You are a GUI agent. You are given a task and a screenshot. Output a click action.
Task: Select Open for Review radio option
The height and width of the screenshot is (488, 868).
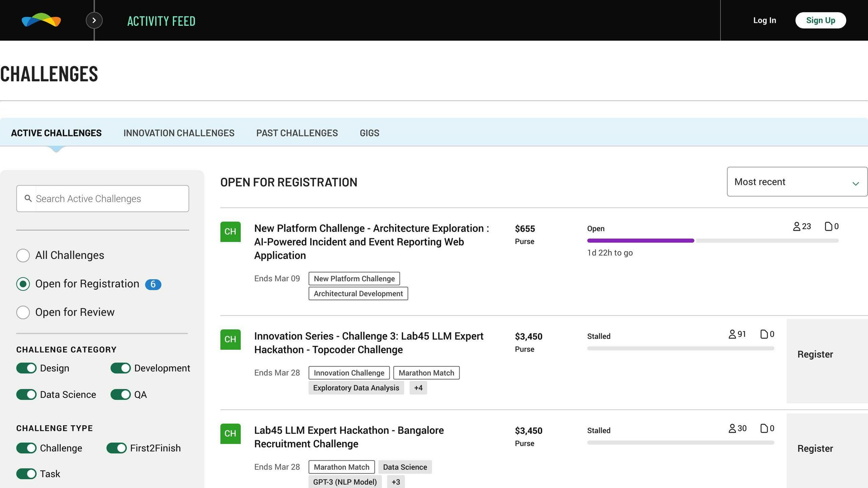click(x=23, y=313)
